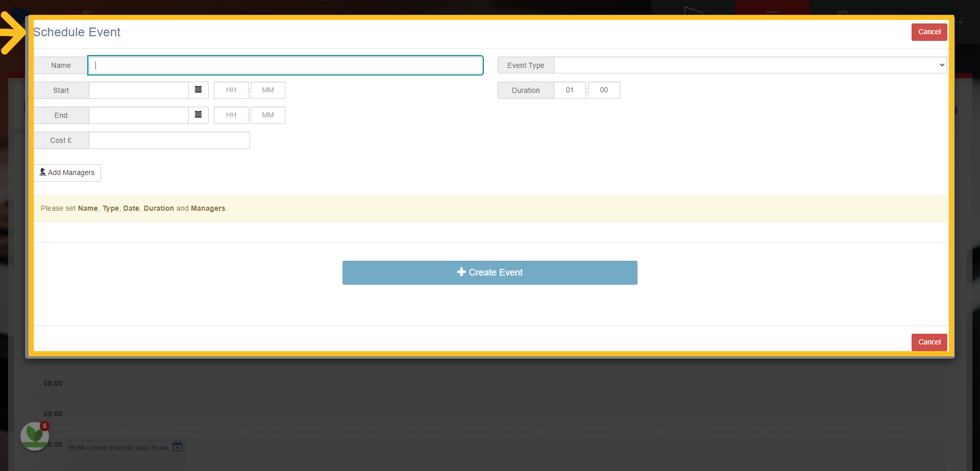980x471 pixels.
Task: Click the top Cancel button
Action: point(929,32)
